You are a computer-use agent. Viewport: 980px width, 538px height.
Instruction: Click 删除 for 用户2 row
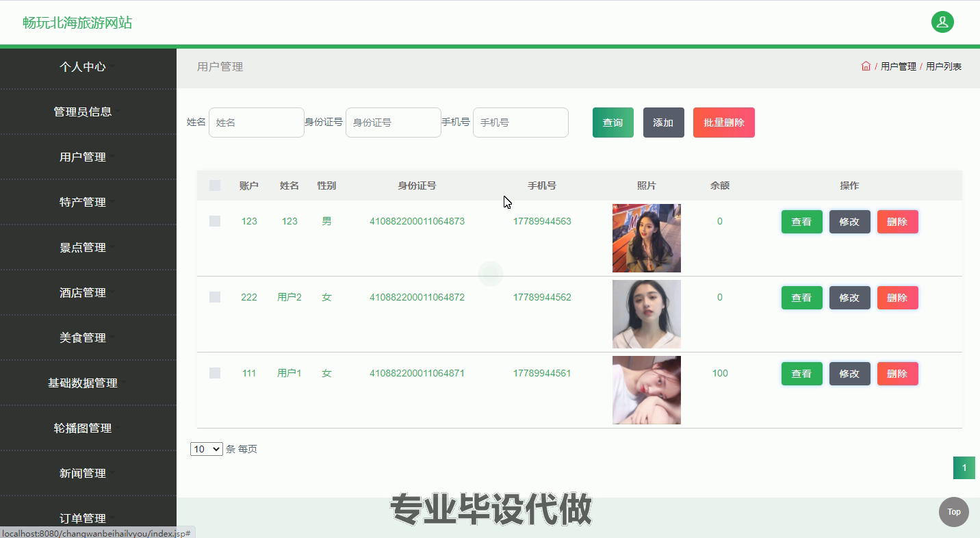coord(898,298)
